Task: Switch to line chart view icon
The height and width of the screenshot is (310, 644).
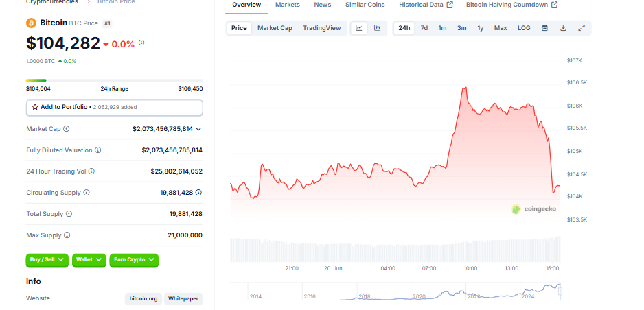Action: coord(359,28)
